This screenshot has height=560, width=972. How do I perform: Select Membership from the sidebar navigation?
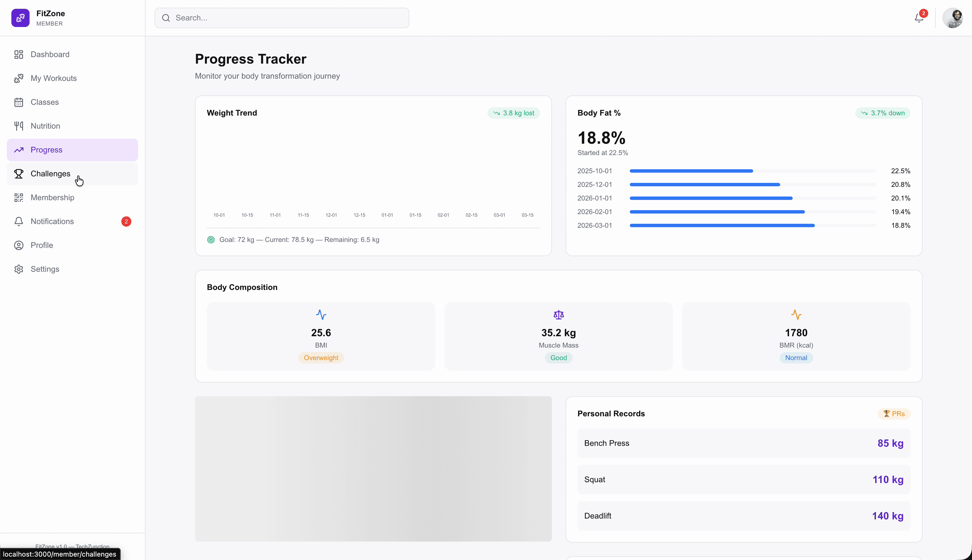coord(52,197)
